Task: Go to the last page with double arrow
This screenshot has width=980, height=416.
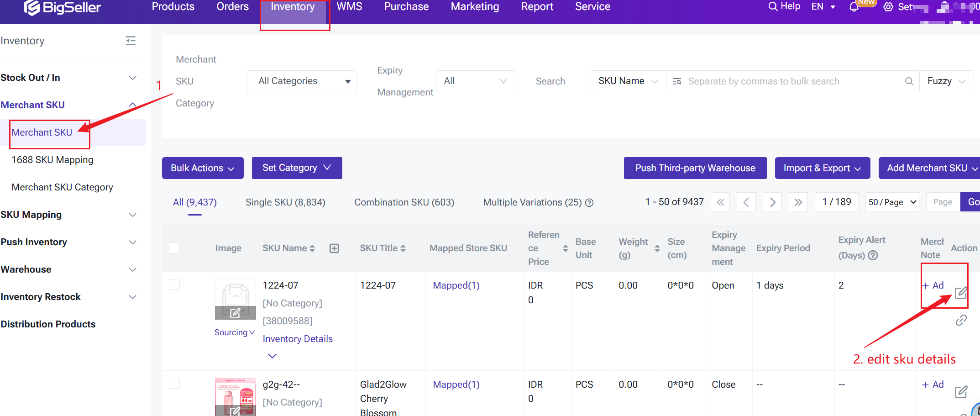Action: [798, 202]
